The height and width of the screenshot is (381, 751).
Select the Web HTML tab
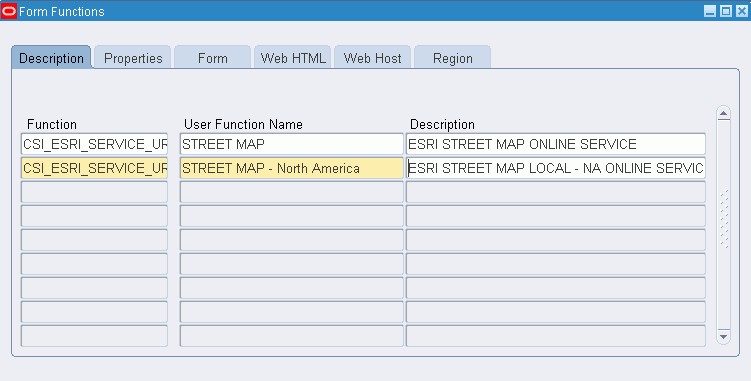pos(293,58)
